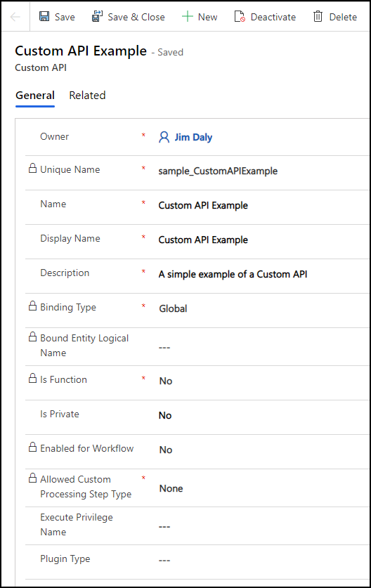
Task: Click the New command label
Action: coord(207,17)
